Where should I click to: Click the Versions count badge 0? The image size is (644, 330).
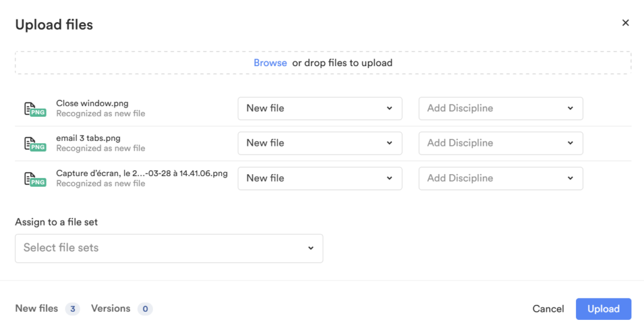point(145,309)
